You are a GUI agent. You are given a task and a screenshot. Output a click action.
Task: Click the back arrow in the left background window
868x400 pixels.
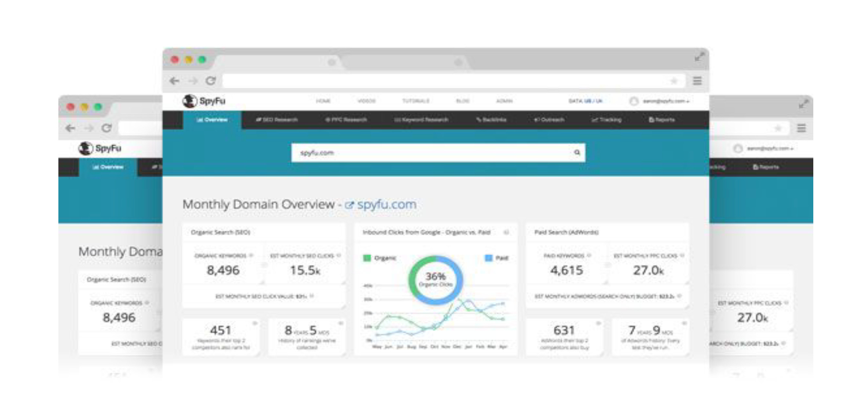coord(70,128)
